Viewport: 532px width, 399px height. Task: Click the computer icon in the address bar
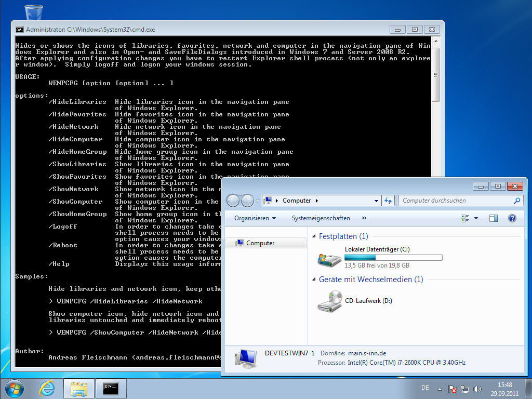[268, 201]
